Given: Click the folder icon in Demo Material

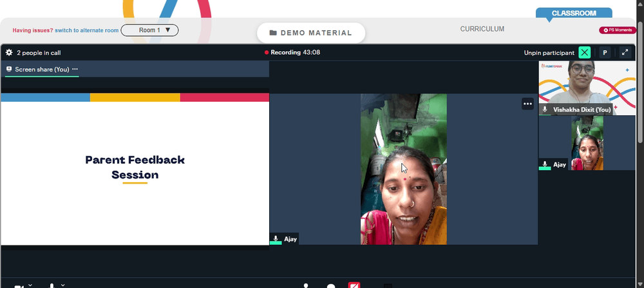Looking at the screenshot, I should [x=273, y=33].
